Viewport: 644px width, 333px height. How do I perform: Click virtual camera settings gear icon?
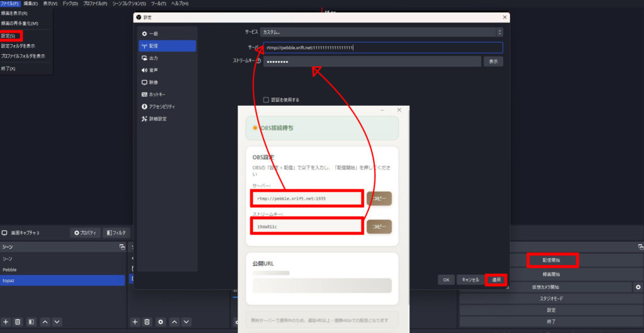pyautogui.click(x=638, y=287)
